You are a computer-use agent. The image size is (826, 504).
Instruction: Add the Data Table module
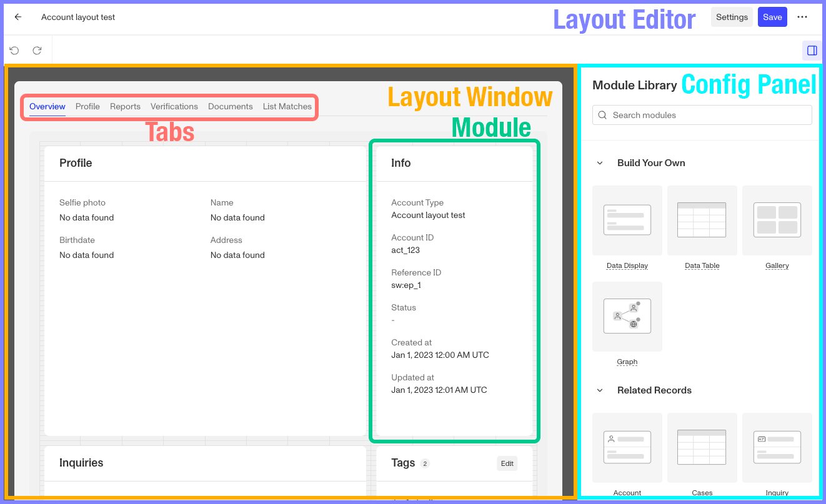tap(702, 220)
